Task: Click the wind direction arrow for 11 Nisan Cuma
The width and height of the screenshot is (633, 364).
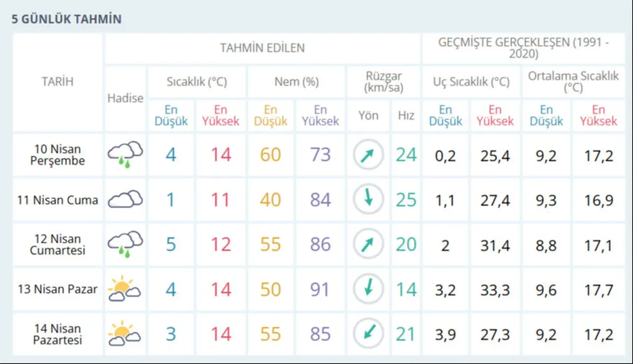Action: coord(368,199)
